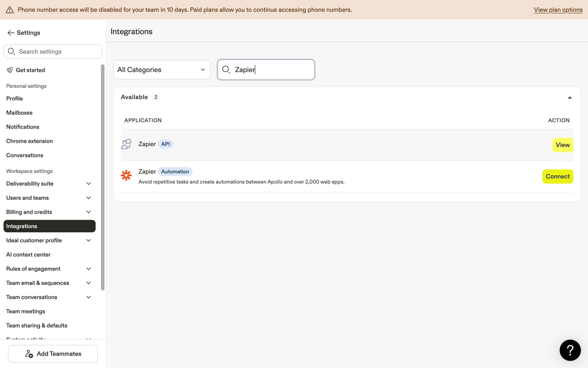Expand the Deliverability suite section
Screen dimensions: 588x368
pos(88,183)
